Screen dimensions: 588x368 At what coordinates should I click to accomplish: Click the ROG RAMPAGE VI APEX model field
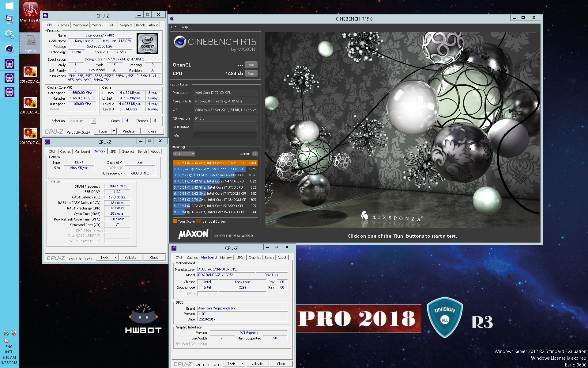coord(226,275)
